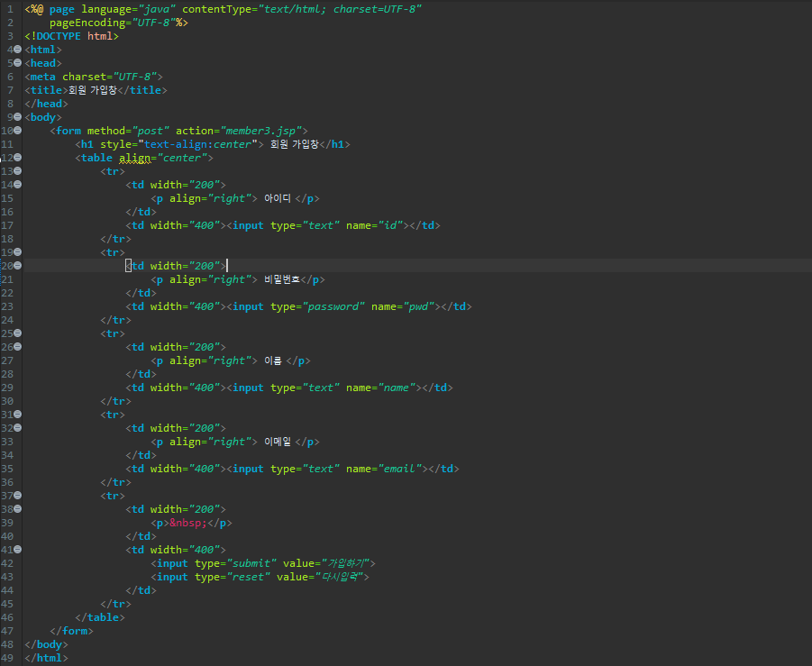Collapse the td fold on line 32
The height and width of the screenshot is (666, 812).
point(18,428)
